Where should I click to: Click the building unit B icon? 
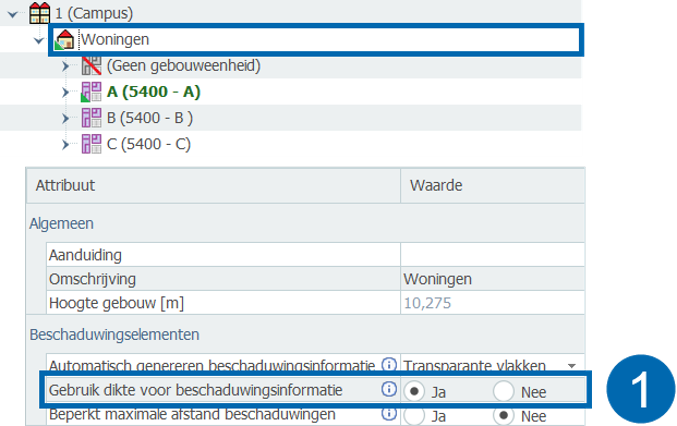pos(91,119)
